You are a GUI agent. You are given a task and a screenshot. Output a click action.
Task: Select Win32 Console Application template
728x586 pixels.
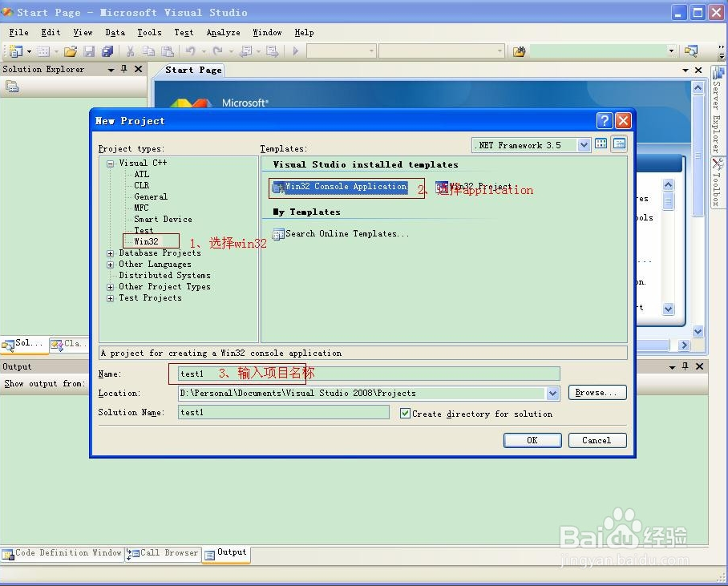pyautogui.click(x=340, y=187)
